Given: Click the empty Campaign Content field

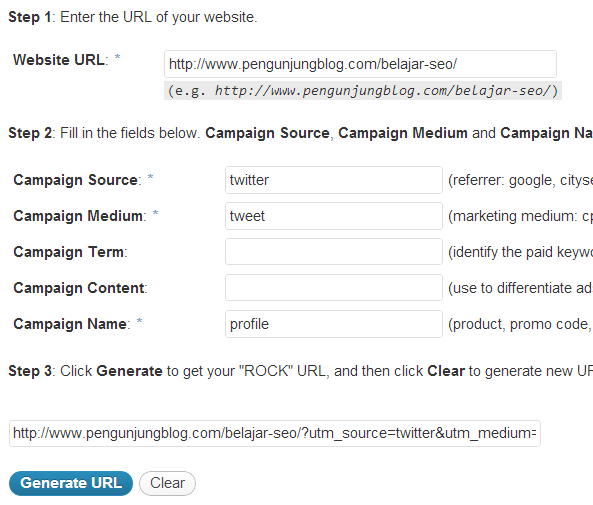Looking at the screenshot, I should click(334, 288).
